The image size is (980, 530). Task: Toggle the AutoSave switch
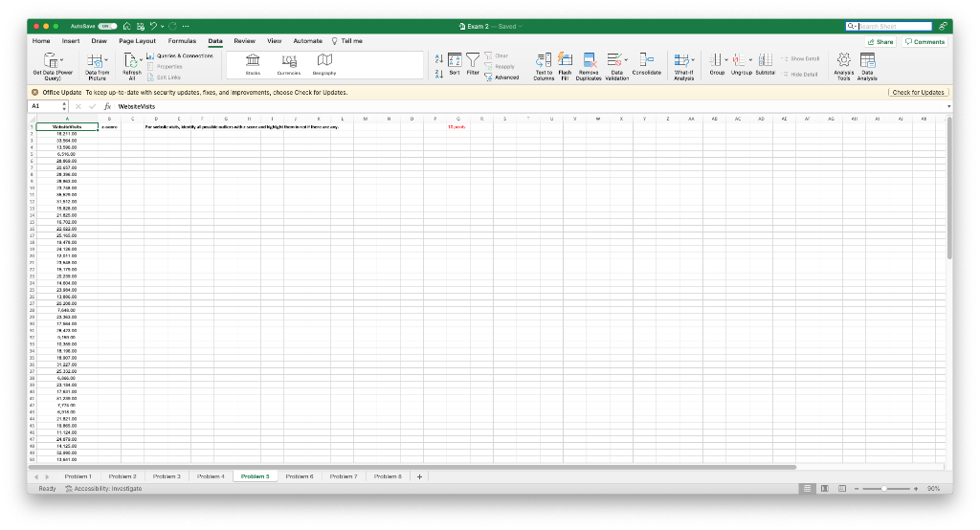click(x=107, y=26)
